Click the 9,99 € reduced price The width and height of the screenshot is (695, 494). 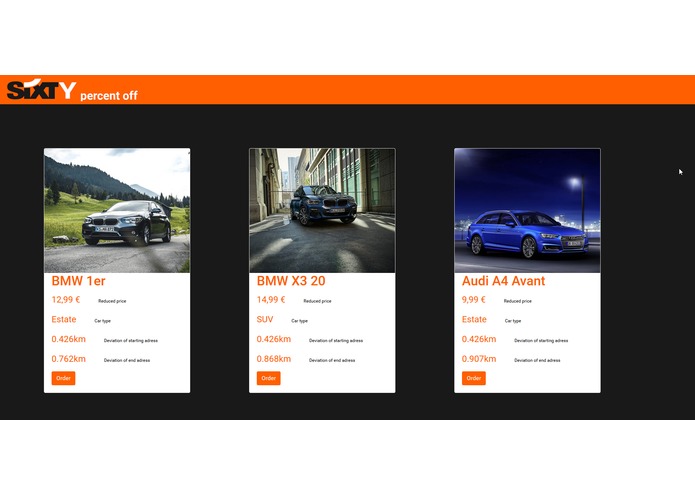[474, 300]
